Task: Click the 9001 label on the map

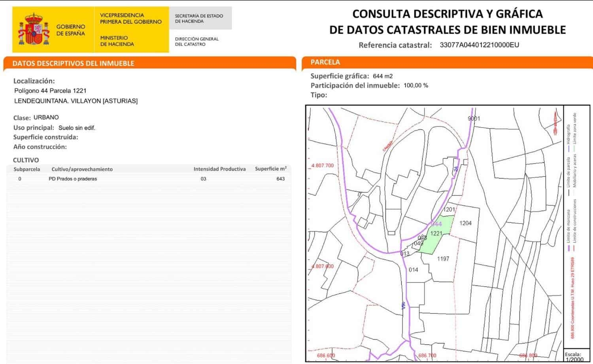Action: (474, 118)
